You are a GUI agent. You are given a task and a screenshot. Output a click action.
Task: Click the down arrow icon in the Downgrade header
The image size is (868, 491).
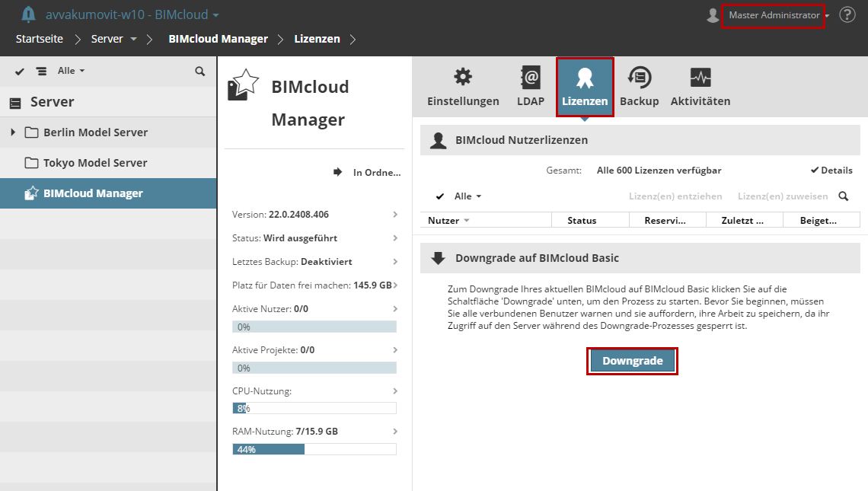point(438,258)
